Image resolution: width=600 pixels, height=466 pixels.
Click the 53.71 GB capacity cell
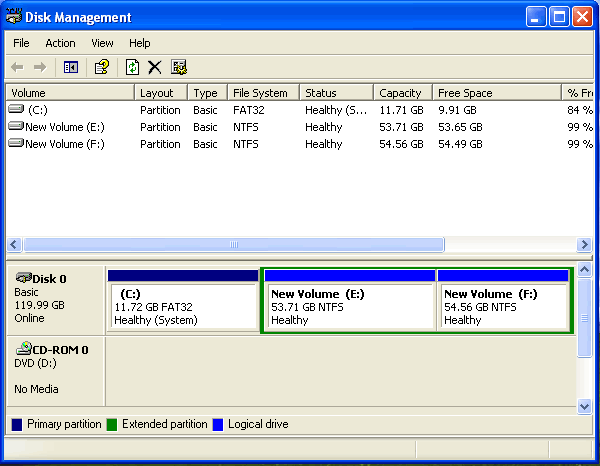pos(401,127)
